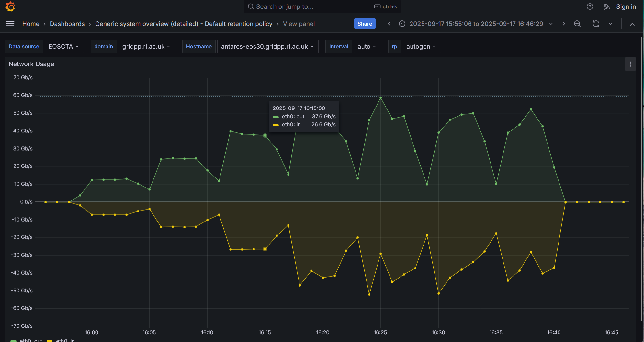Open the auto Interval dropdown
The height and width of the screenshot is (342, 644).
[x=367, y=47]
